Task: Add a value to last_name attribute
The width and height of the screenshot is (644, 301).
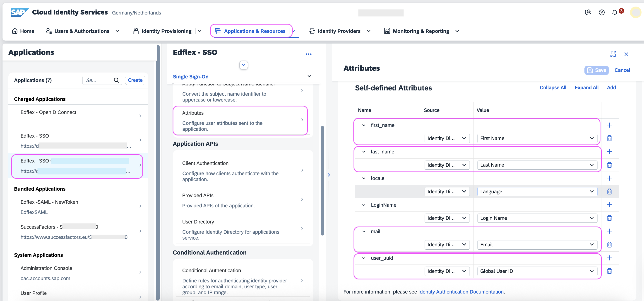Action: point(610,152)
